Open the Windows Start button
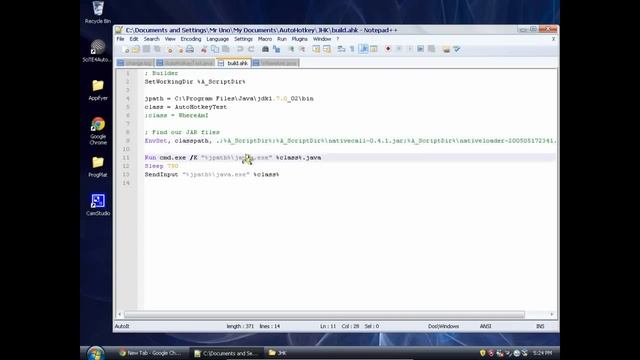640x360 pixels. (96, 353)
